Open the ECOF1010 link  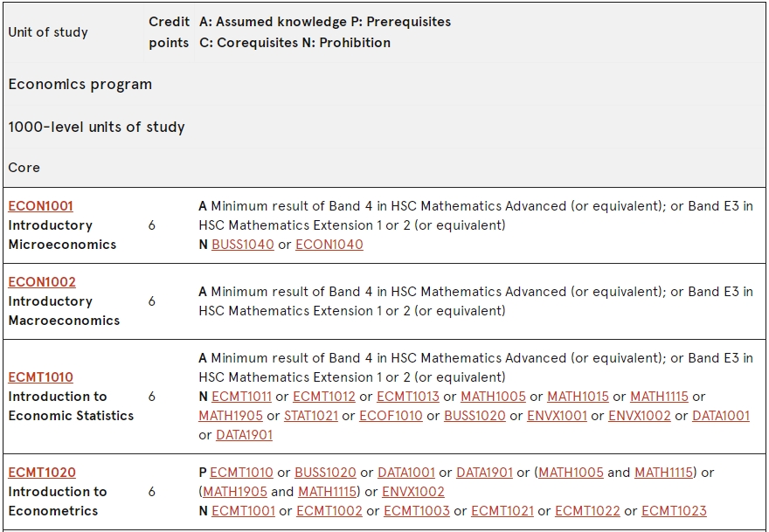tap(391, 415)
